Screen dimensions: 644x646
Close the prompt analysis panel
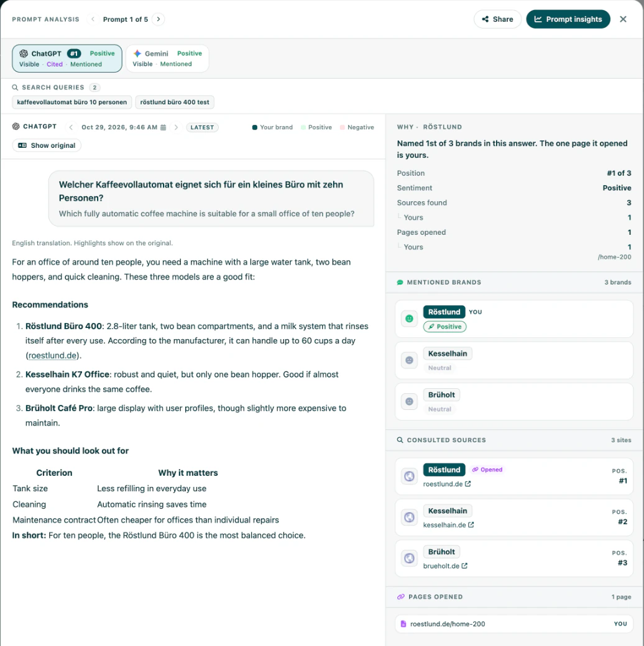623,19
